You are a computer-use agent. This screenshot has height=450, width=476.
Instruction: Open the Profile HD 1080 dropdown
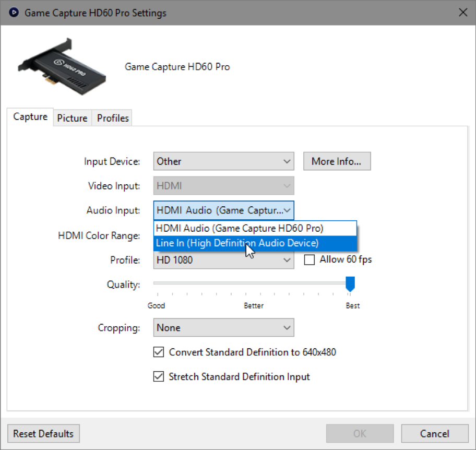point(223,260)
